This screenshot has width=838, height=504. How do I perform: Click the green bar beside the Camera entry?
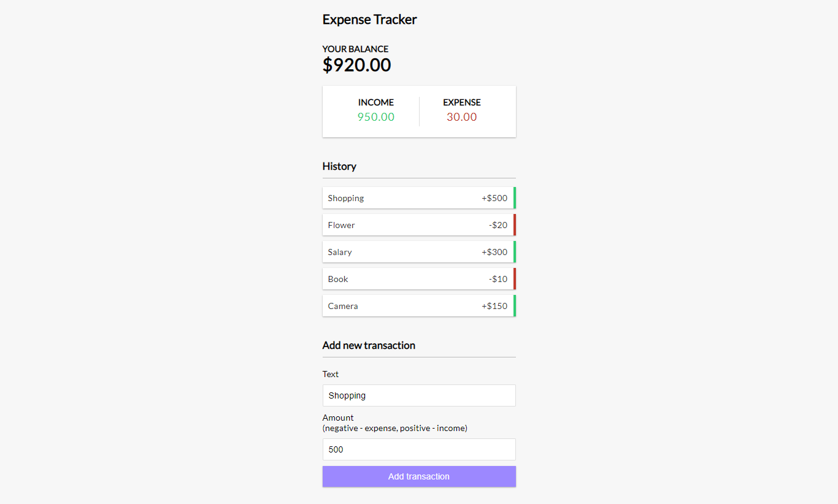click(x=515, y=305)
